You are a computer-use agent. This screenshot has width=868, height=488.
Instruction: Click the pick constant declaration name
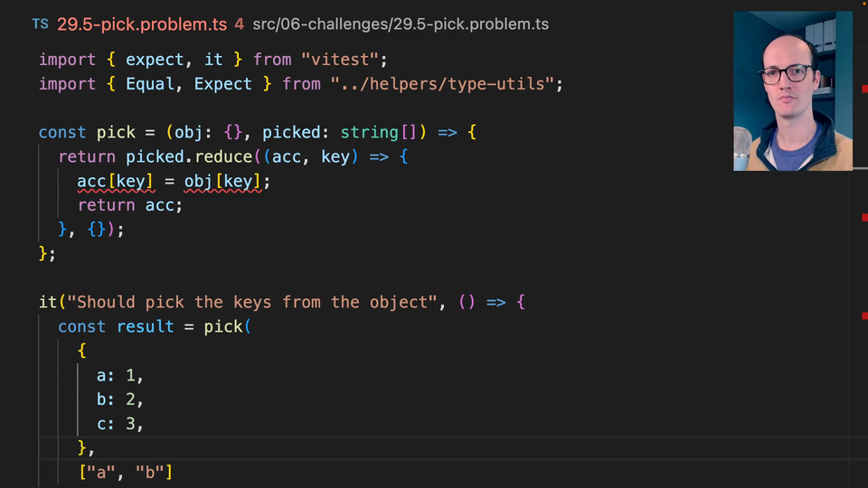point(116,133)
